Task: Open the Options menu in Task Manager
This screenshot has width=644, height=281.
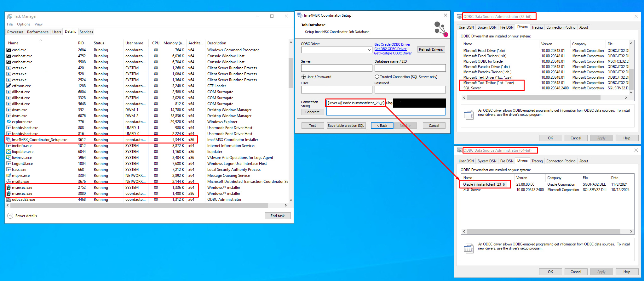Action: tap(24, 24)
